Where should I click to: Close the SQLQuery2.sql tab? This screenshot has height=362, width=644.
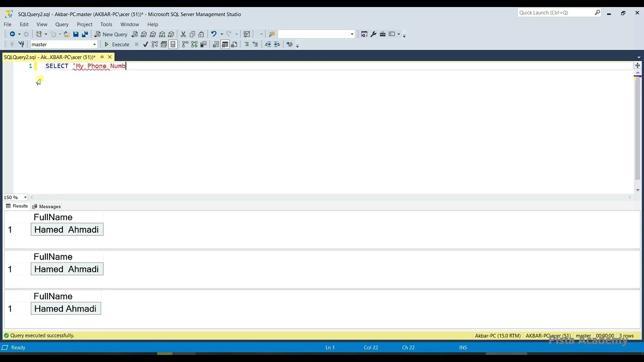coord(110,57)
